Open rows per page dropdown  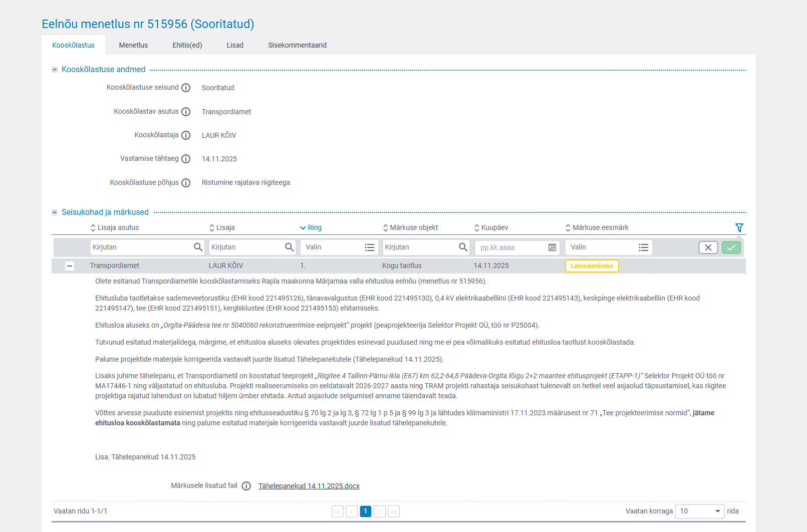click(x=699, y=511)
